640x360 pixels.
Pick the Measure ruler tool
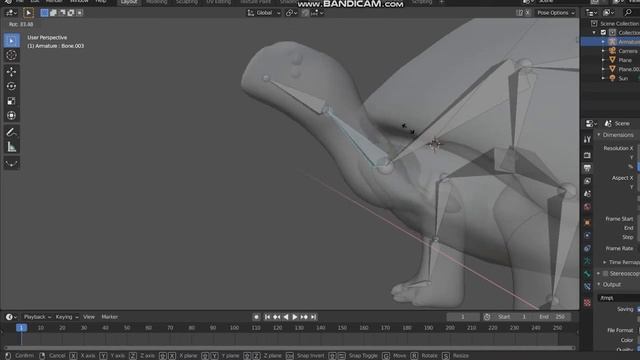(x=11, y=147)
